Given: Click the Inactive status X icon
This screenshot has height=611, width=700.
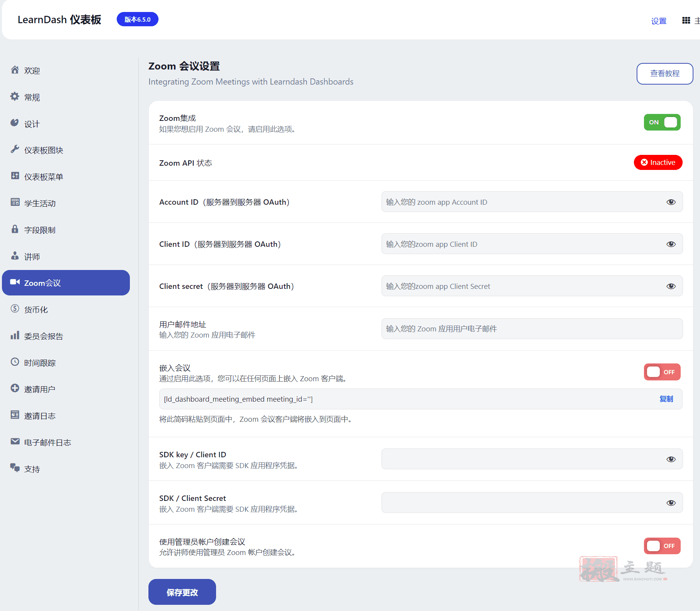Looking at the screenshot, I should click(x=644, y=163).
